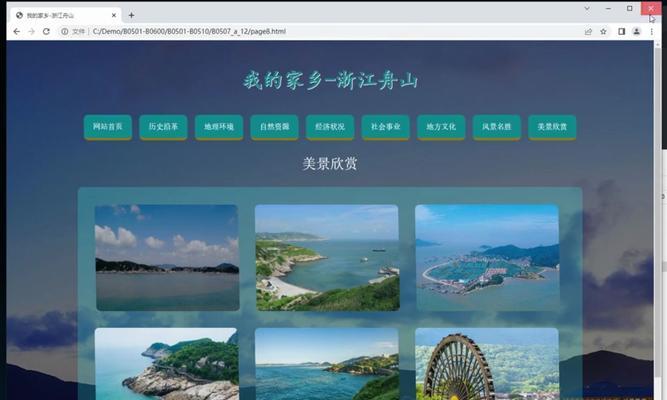Bookmark this page with the star icon

603,31
